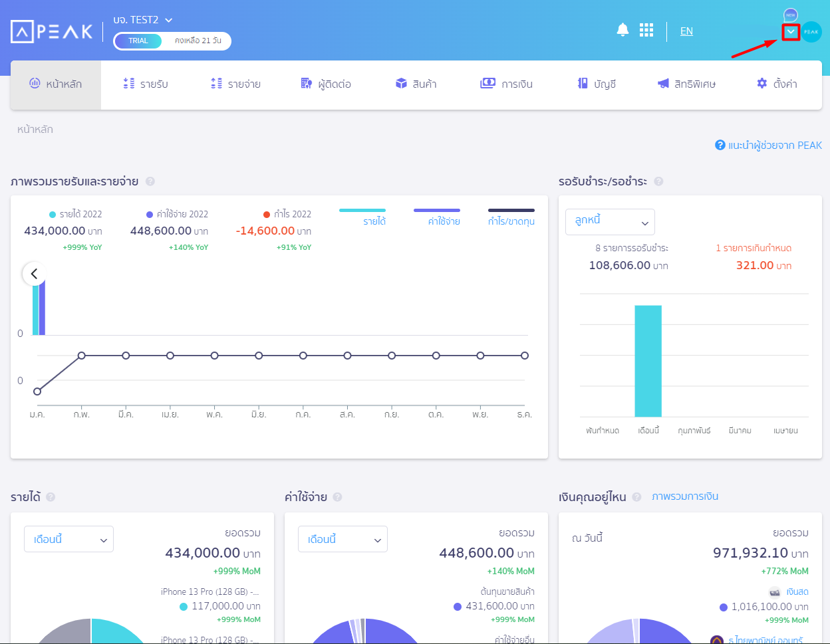
Task: Click the ค่าใช้จ่าย 2022 amount 448,600.00
Action: [x=161, y=231]
